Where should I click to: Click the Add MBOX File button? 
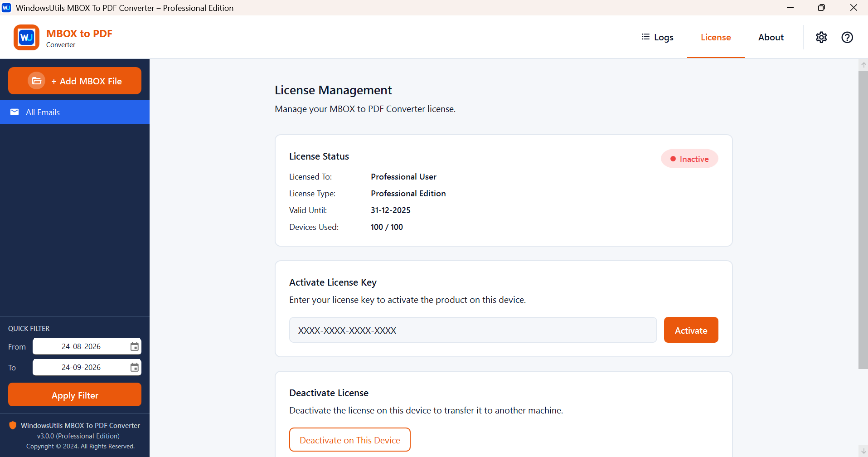[75, 81]
